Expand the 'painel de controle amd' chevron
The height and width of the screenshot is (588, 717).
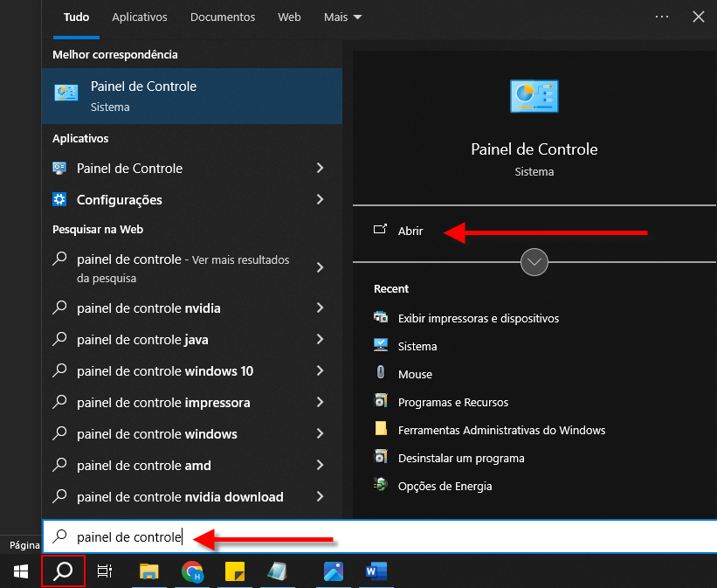321,465
